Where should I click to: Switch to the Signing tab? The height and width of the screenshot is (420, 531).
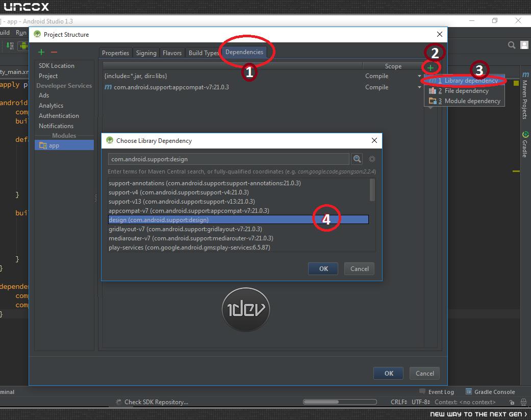click(146, 53)
